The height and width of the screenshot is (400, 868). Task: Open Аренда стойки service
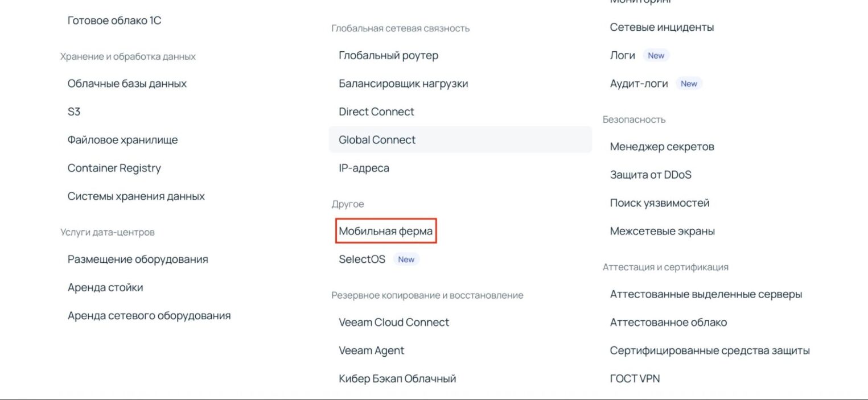point(105,288)
